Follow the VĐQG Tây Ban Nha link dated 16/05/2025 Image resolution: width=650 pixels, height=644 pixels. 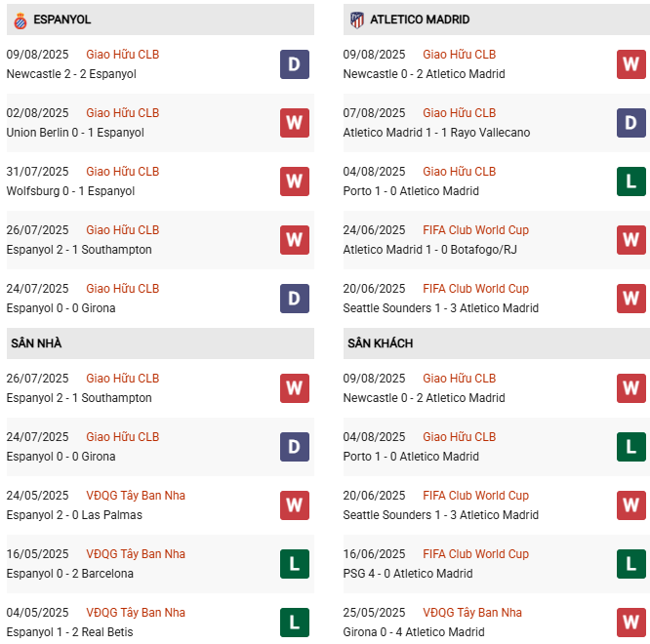[x=136, y=554]
